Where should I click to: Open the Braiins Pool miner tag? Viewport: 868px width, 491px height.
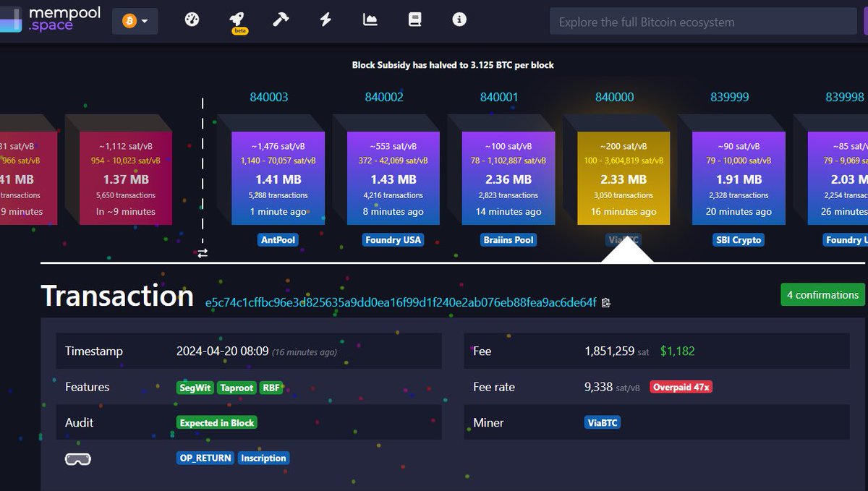tap(509, 239)
